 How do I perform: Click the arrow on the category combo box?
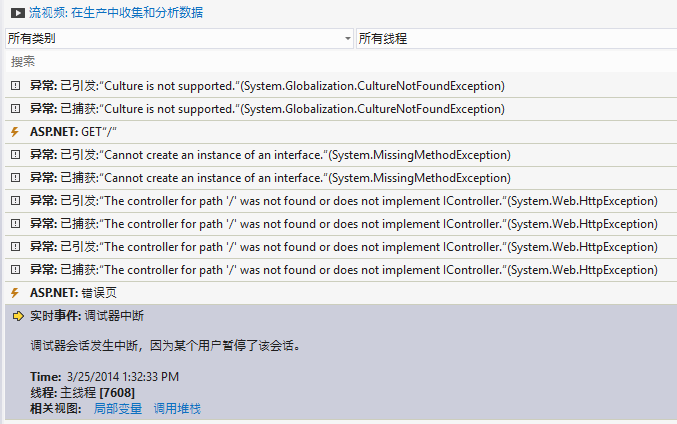pos(348,39)
